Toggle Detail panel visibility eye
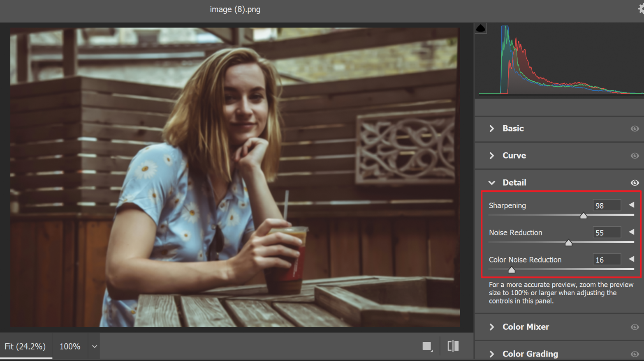This screenshot has height=361, width=644. pos(635,183)
